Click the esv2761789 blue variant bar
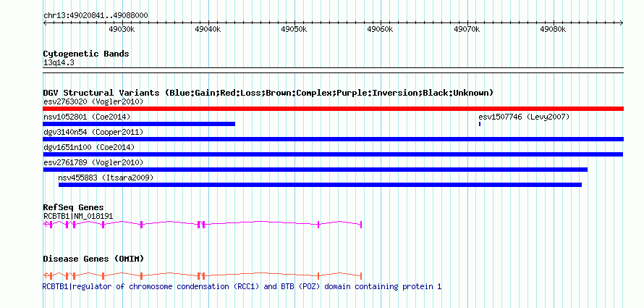 pos(315,170)
